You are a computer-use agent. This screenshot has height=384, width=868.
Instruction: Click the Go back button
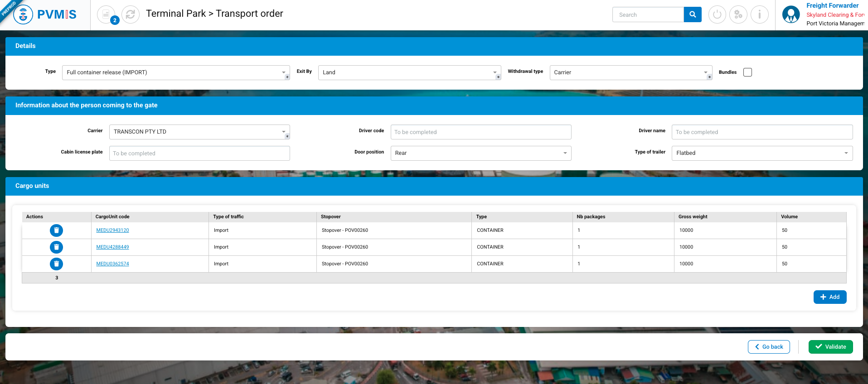[x=769, y=347]
